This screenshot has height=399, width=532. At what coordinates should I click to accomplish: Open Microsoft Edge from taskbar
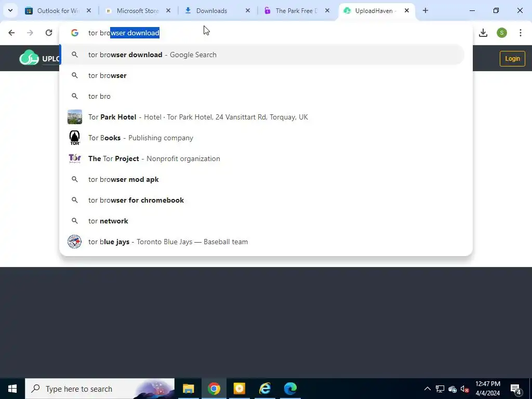tap(290, 389)
